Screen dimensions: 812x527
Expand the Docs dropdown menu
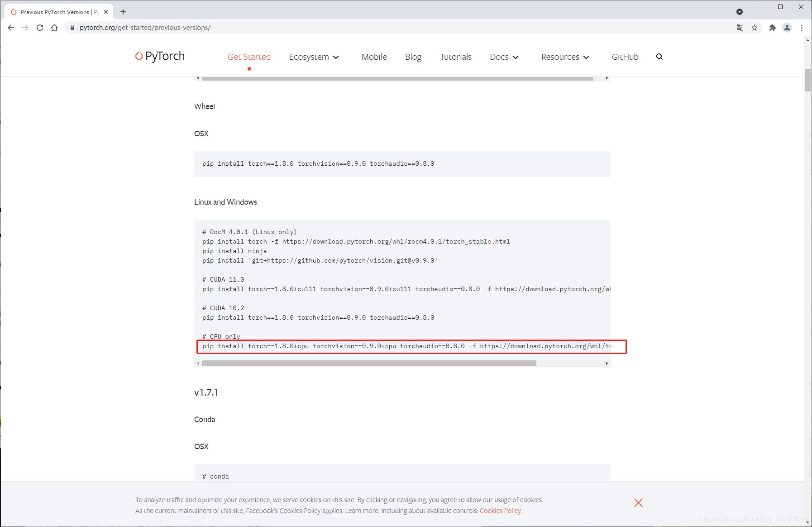pos(504,57)
